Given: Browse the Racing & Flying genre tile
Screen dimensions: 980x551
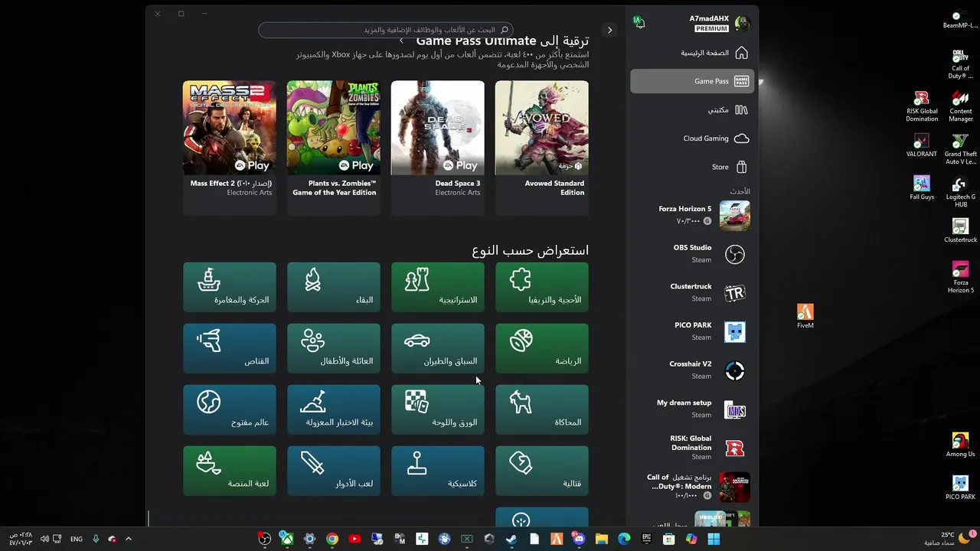Looking at the screenshot, I should [438, 348].
